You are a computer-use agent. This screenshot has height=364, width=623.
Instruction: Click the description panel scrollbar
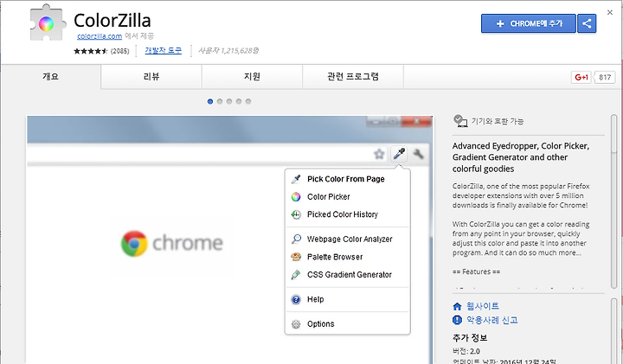pyautogui.click(x=614, y=201)
